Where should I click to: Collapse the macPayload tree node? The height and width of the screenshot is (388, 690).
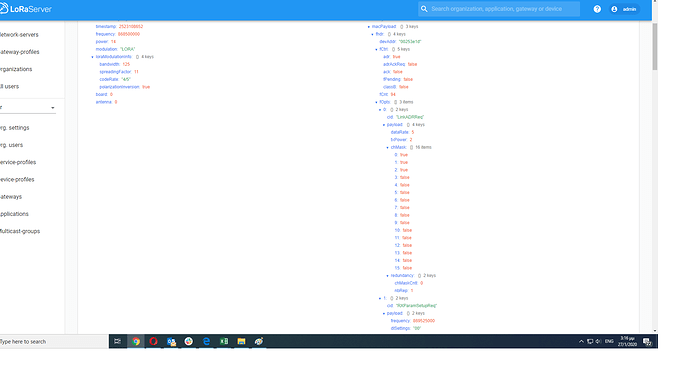coord(369,27)
